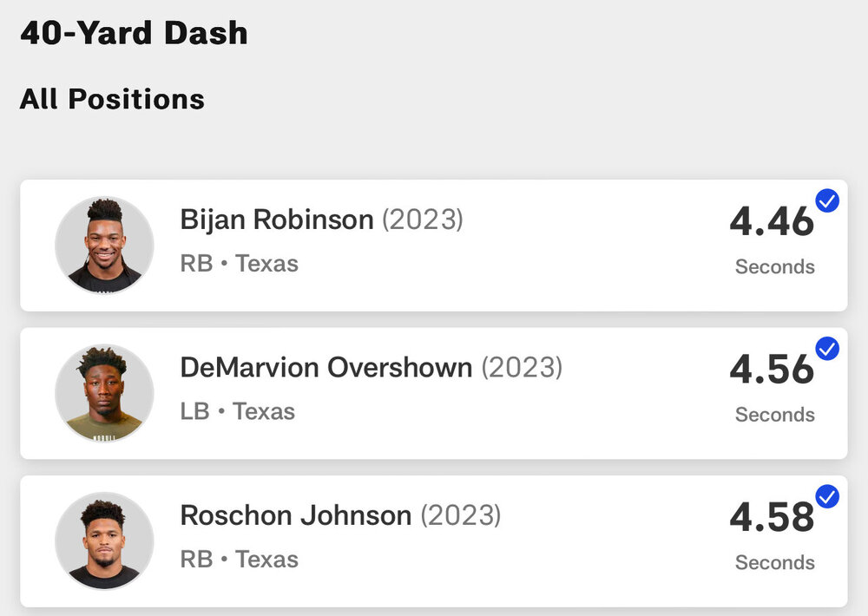Click the All Positions subheading
Image resolution: width=868 pixels, height=616 pixels.
click(x=112, y=99)
